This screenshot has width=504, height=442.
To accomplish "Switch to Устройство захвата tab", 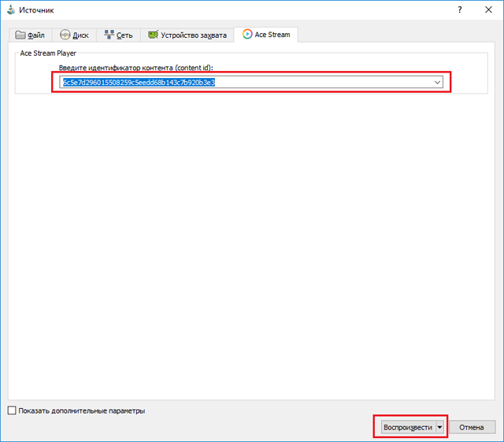I will pos(187,35).
